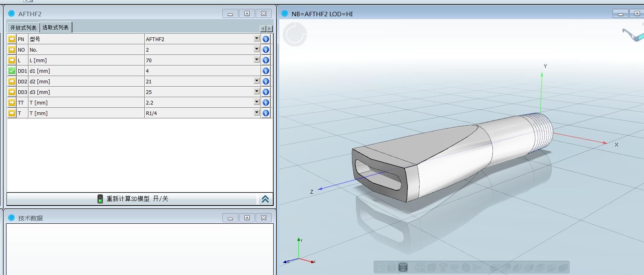Screen dimensions: 644x275
Task: Maximize the 技术数据 panel
Action: click(247, 218)
